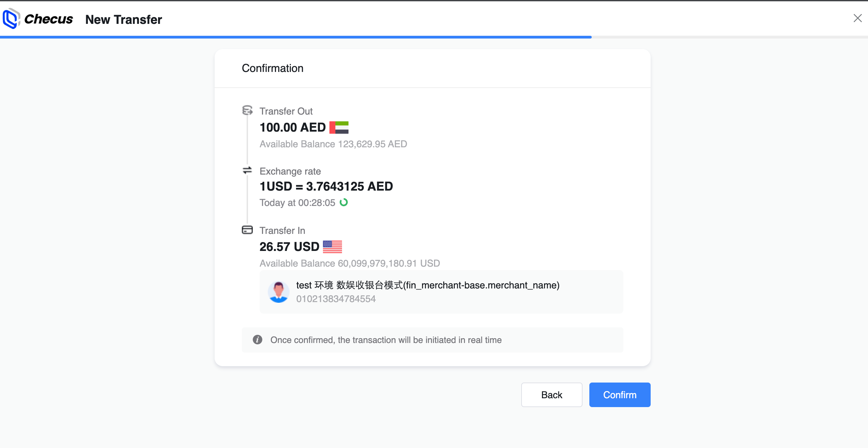
Task: Click account number 010213834784554
Action: 336,299
